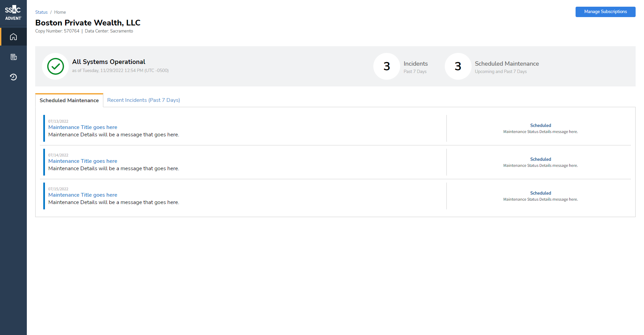This screenshot has height=335, width=644.
Task: Click the Scheduled Maintenance counter circle showing 3
Action: click(x=458, y=66)
